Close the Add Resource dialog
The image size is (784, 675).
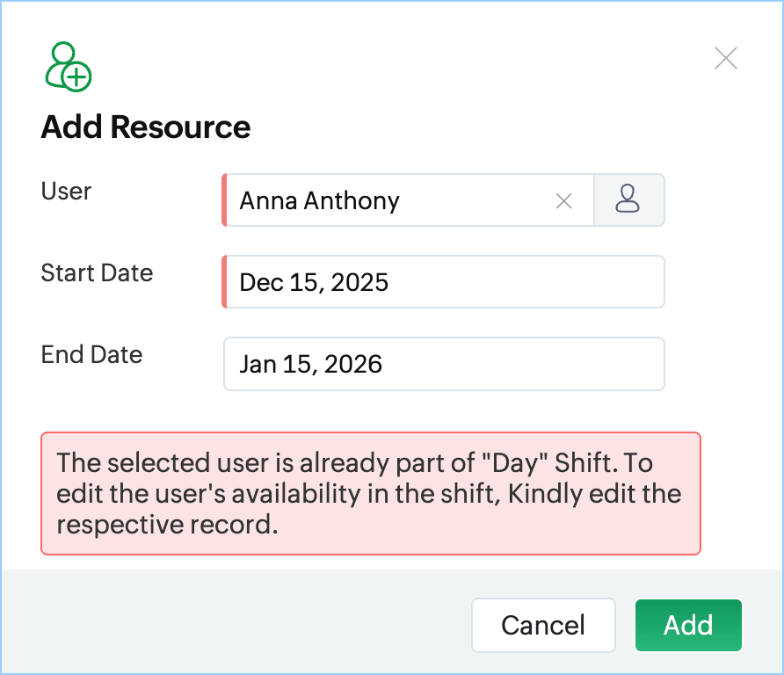click(725, 59)
